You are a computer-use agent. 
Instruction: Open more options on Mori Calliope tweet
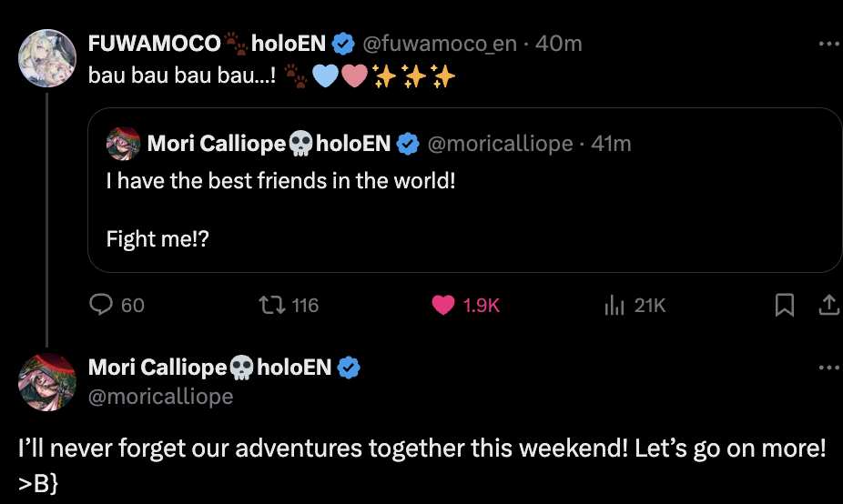click(x=828, y=368)
